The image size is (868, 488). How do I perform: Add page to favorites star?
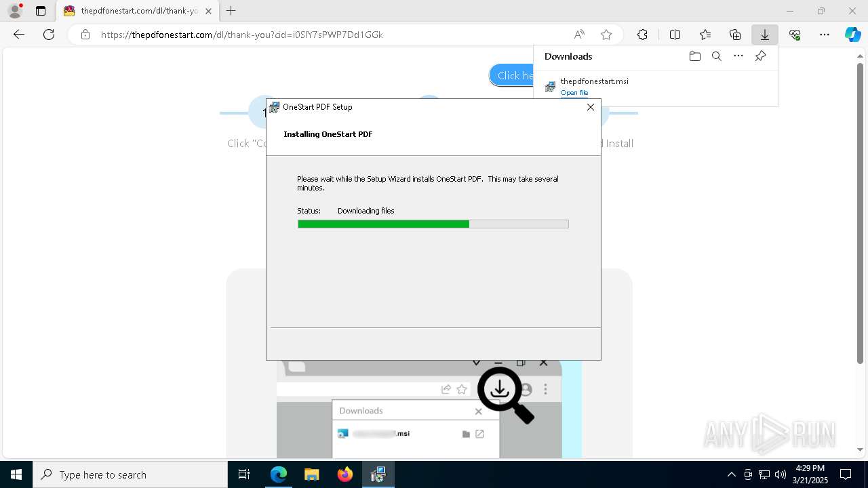click(606, 35)
